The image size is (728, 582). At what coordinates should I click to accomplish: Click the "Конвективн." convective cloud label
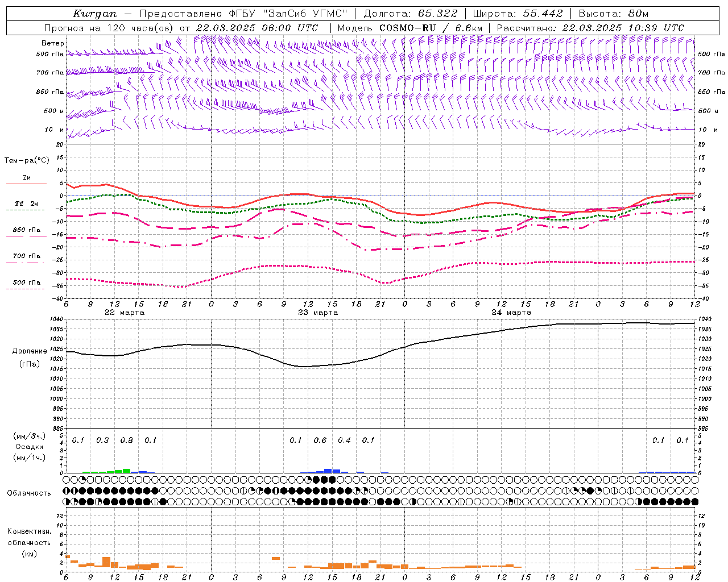[29, 531]
